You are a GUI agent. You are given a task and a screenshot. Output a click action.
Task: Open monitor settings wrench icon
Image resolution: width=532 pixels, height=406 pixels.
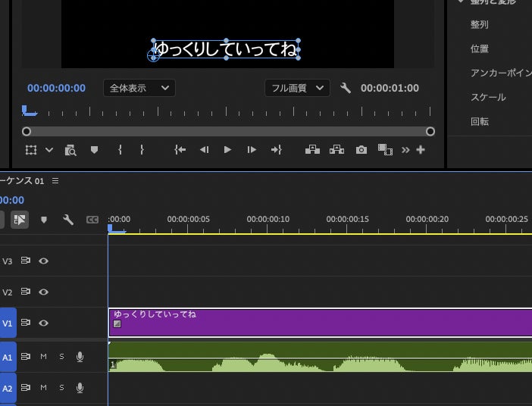pyautogui.click(x=345, y=88)
